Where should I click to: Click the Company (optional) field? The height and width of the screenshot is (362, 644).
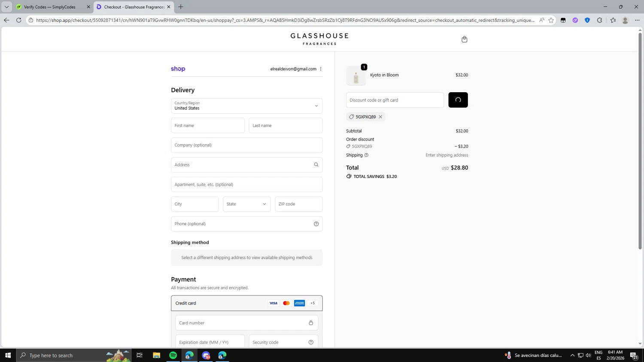[247, 145]
